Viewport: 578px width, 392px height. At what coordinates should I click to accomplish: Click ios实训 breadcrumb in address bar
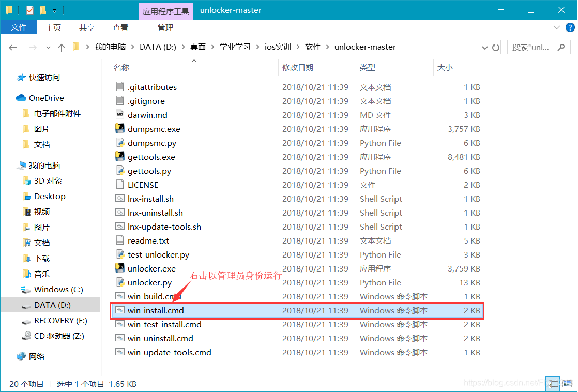pos(278,47)
